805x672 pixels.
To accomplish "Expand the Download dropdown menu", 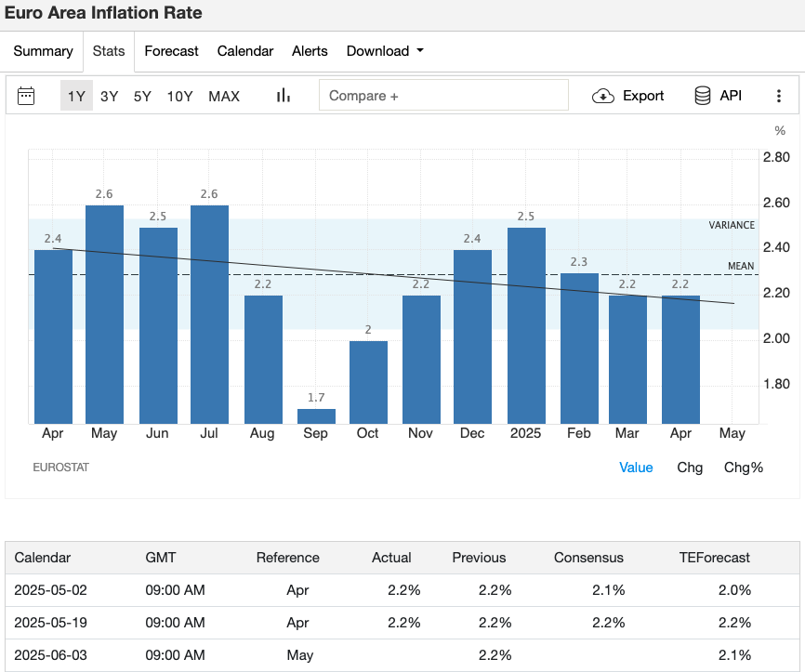I will (x=385, y=51).
